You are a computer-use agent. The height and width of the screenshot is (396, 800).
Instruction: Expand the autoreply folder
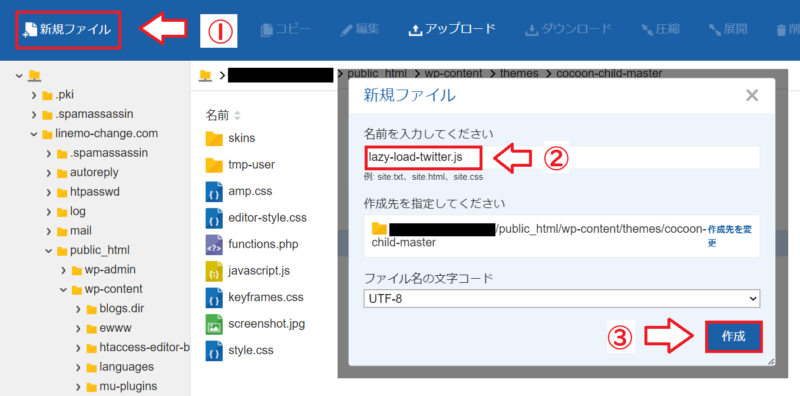click(x=48, y=173)
